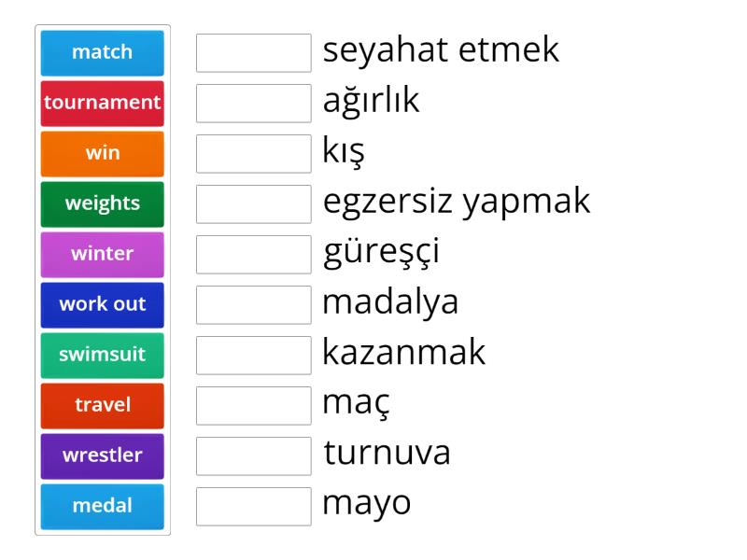The image size is (747, 560).
Task: Choose the drop box for 'egzersiz yapmak'
Action: tap(254, 204)
